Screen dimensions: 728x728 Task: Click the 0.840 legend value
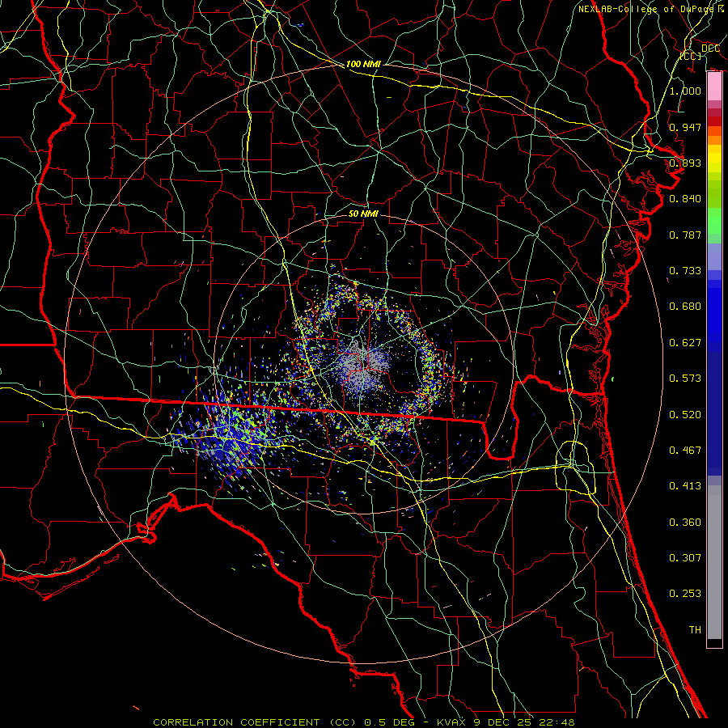click(x=685, y=199)
